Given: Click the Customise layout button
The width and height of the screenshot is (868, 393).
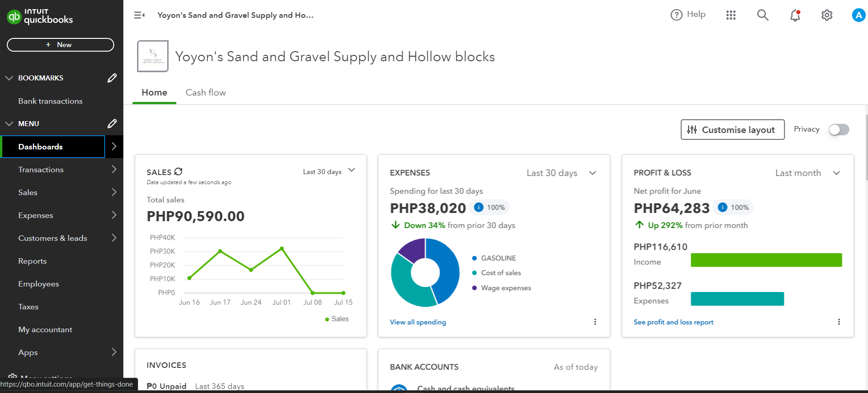Looking at the screenshot, I should point(732,130).
